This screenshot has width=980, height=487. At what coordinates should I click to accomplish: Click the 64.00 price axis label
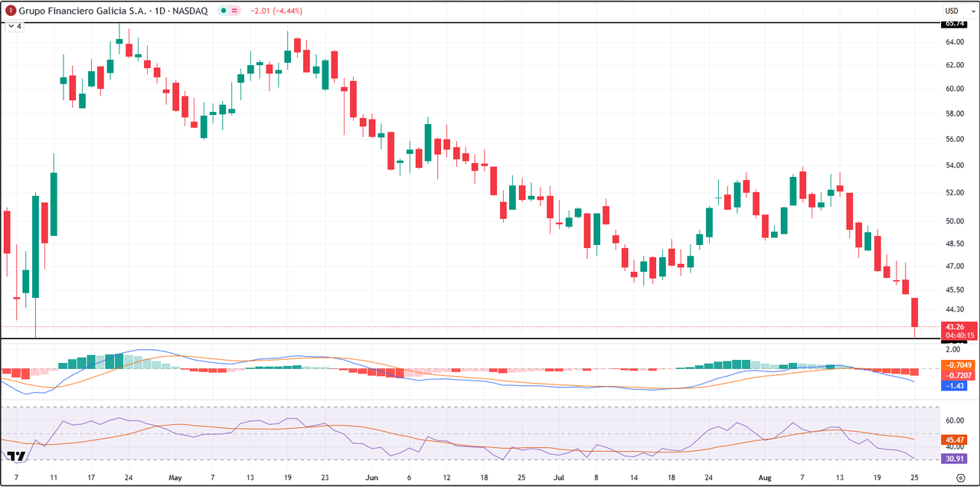[954, 42]
